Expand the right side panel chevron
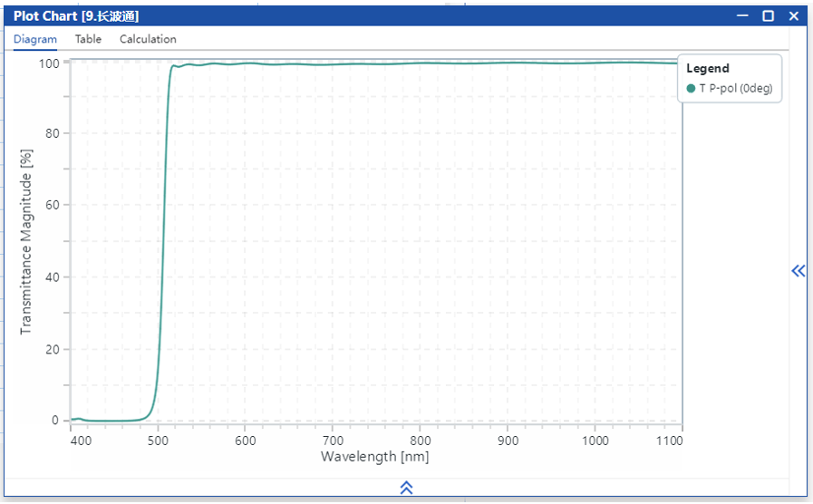Screen dimensions: 813x504 (798, 270)
